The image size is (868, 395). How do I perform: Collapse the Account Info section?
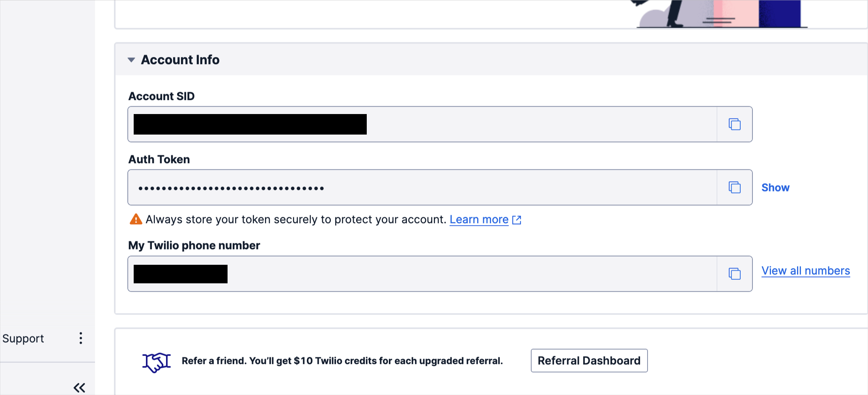pyautogui.click(x=131, y=60)
